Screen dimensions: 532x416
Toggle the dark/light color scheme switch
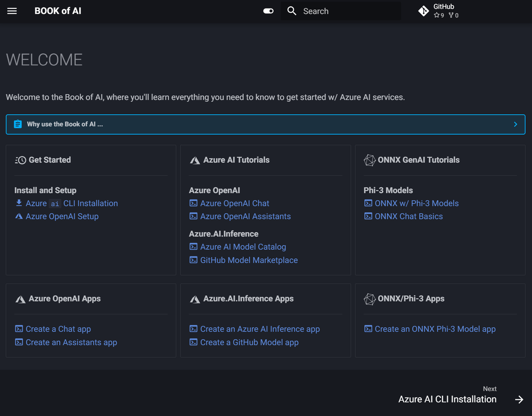[x=268, y=11]
